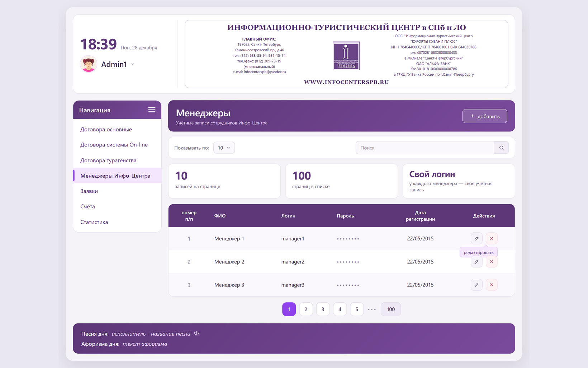Image resolution: width=588 pixels, height=368 pixels.
Task: Click the ФИО column header
Action: pyautogui.click(x=220, y=216)
